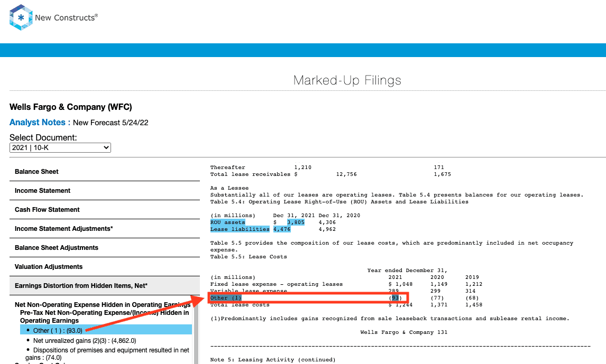Click Pre-Tax Net Non-Operating Expense/(Income) subheading

pyautogui.click(x=104, y=316)
